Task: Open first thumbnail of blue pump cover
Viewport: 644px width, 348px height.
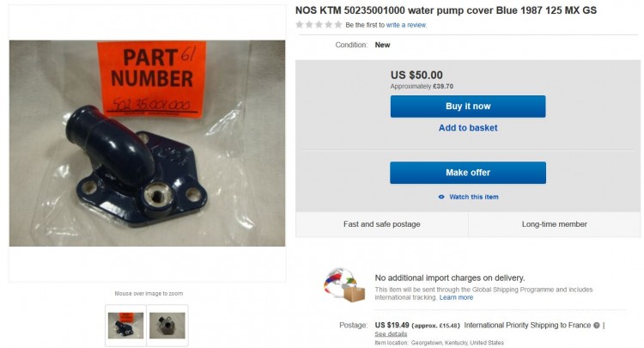Action: (125, 326)
